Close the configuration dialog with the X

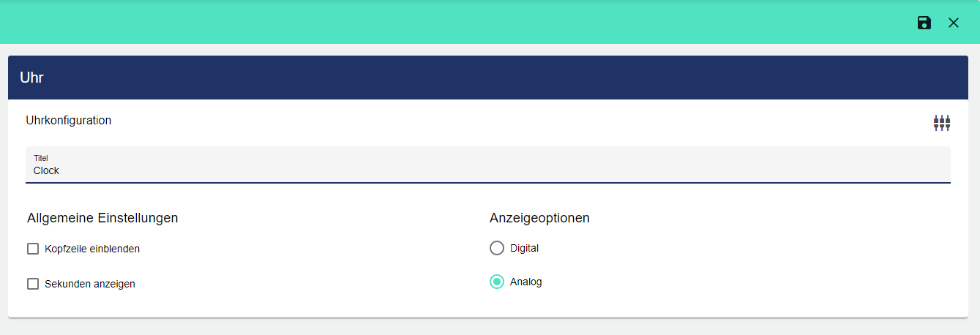954,23
